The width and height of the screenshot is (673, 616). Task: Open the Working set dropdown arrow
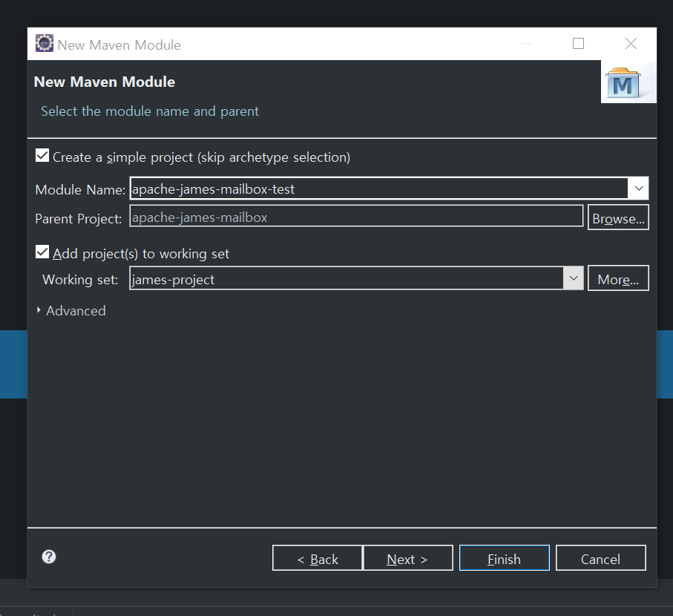[574, 278]
